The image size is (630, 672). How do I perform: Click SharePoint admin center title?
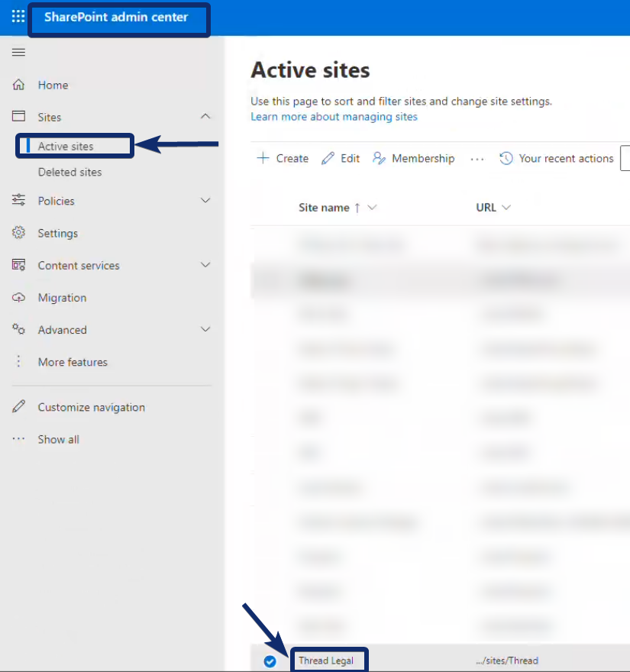(x=116, y=17)
